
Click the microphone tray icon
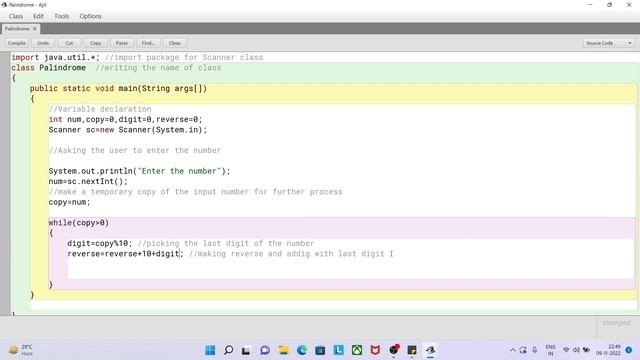[534, 350]
